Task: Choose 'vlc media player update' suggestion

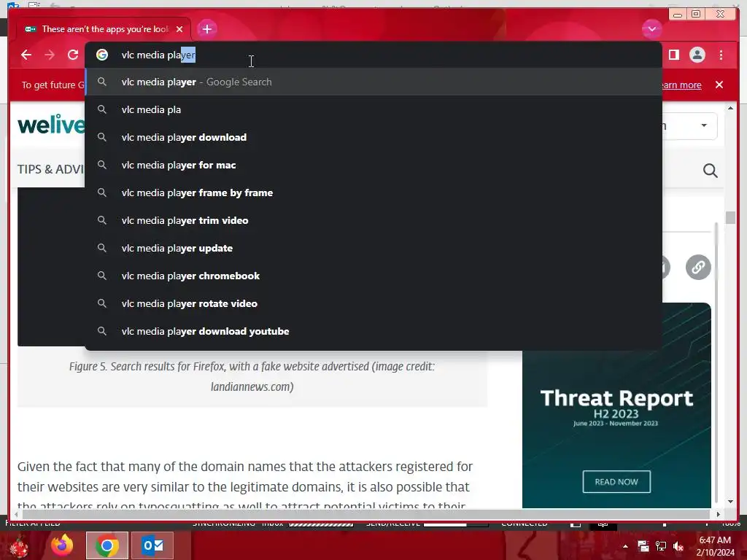Action: coord(373,248)
